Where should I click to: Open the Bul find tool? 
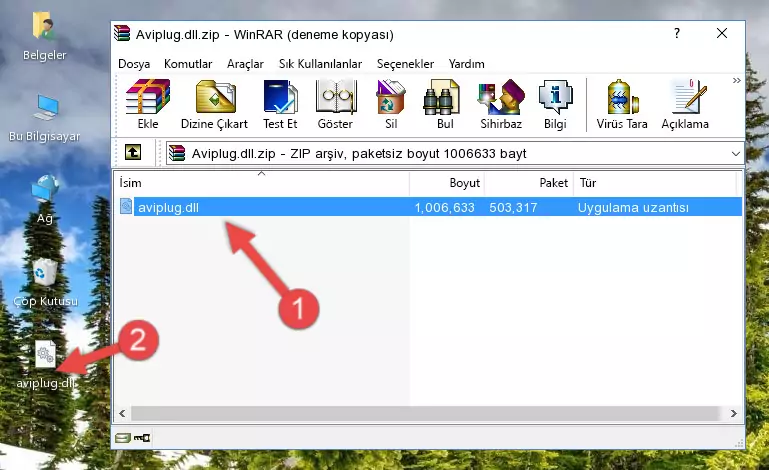pos(444,104)
